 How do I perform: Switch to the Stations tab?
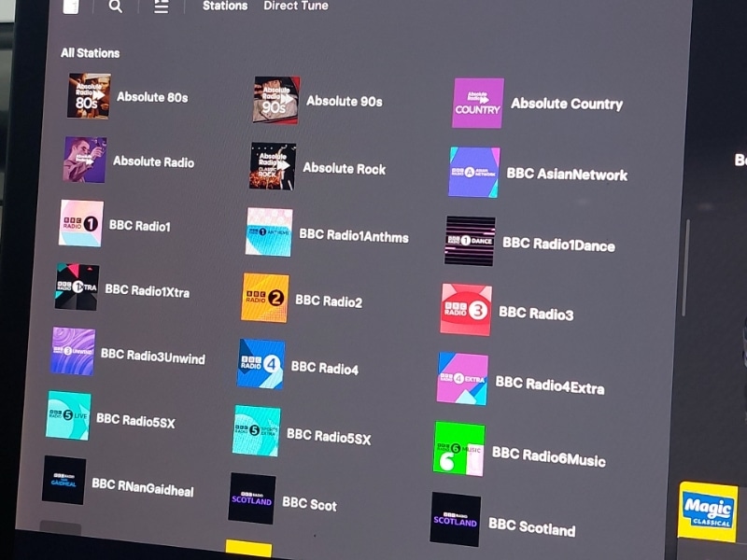225,6
